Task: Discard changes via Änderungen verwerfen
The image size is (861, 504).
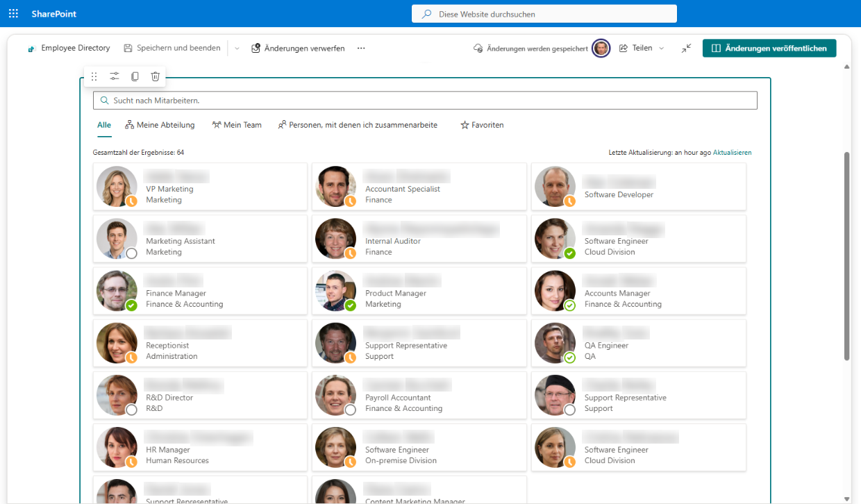Action: (x=298, y=49)
